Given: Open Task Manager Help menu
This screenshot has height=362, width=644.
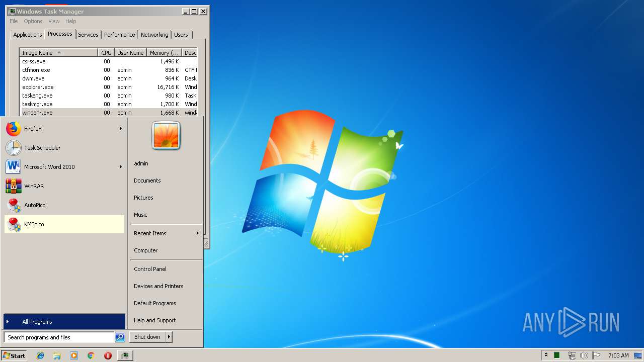Looking at the screenshot, I should tap(71, 21).
